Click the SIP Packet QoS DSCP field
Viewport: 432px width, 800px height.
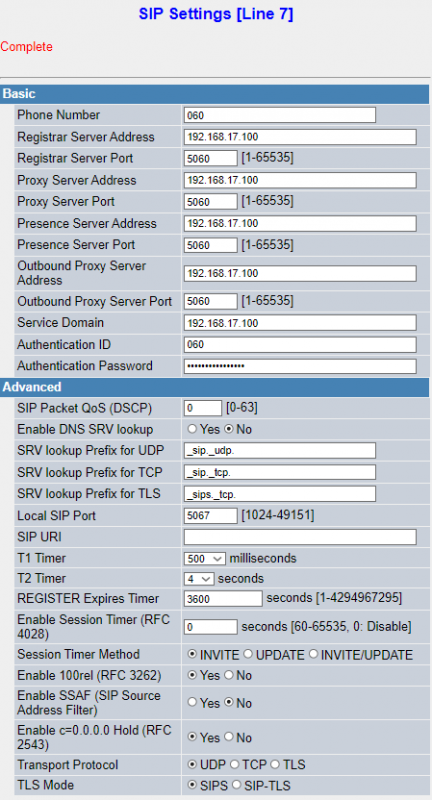point(203,408)
